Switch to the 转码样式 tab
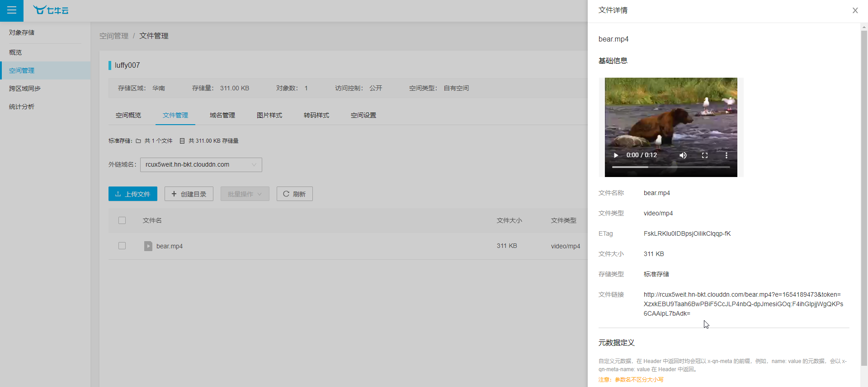The width and height of the screenshot is (868, 387). click(316, 115)
